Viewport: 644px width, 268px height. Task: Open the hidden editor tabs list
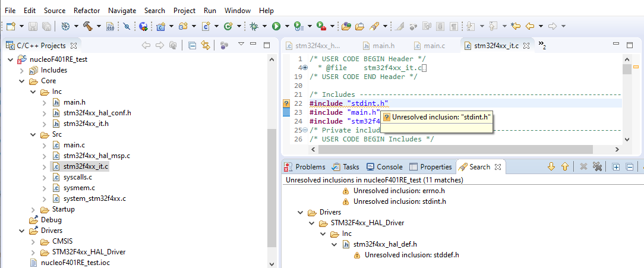point(542,45)
